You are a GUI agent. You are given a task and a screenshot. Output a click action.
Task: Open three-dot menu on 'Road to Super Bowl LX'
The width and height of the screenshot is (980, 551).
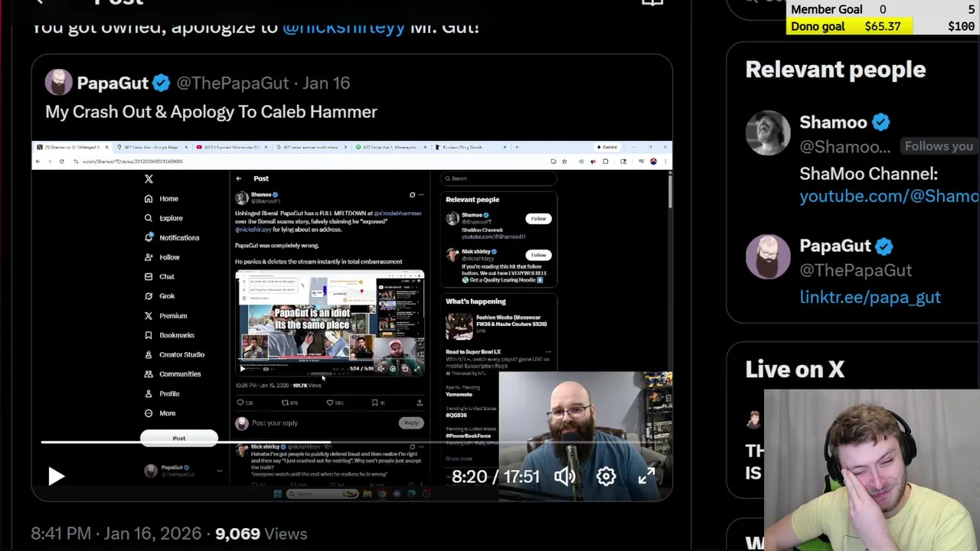[x=549, y=352]
